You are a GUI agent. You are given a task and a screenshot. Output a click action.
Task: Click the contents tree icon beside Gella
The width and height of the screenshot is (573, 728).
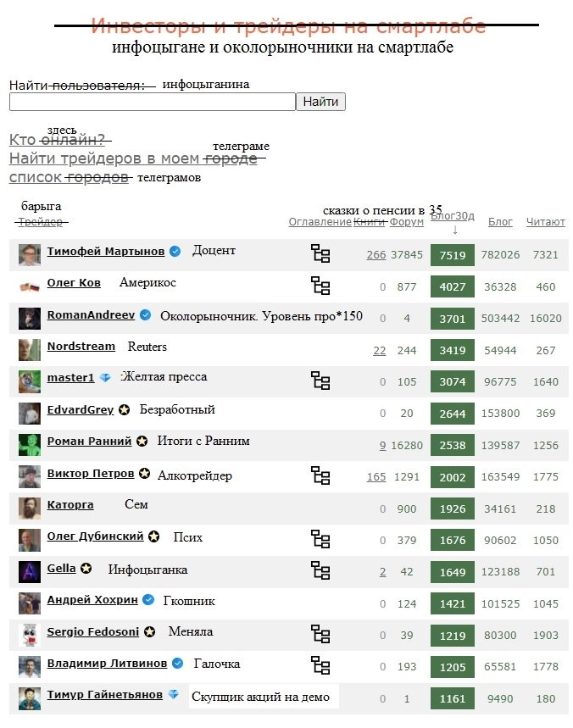click(x=320, y=570)
